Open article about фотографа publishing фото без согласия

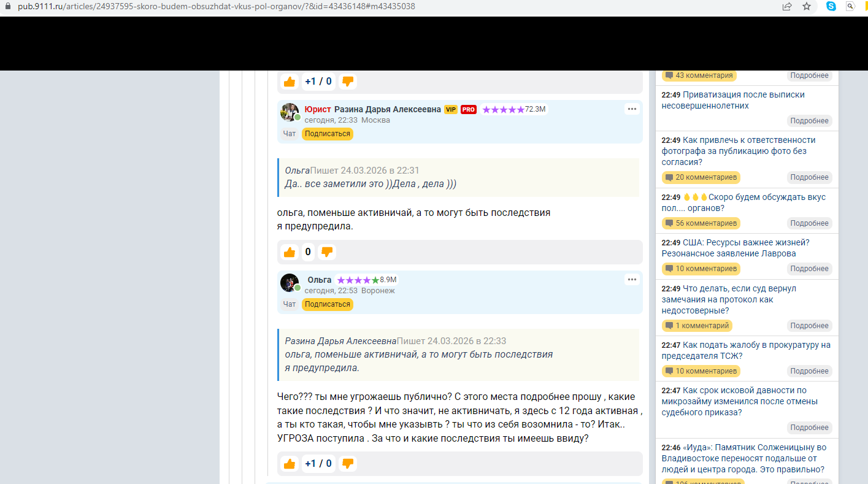[x=739, y=151]
